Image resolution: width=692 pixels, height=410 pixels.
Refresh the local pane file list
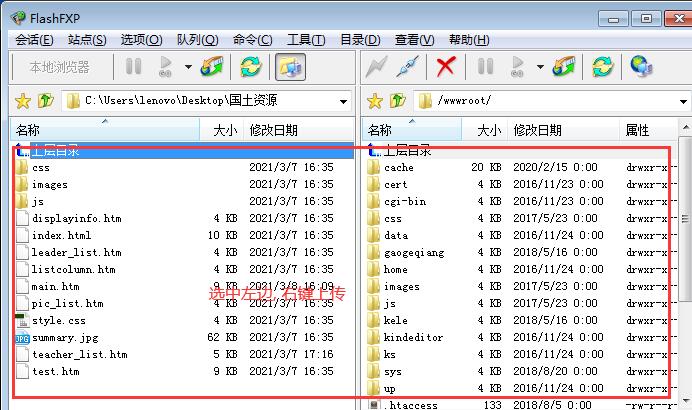pyautogui.click(x=251, y=67)
